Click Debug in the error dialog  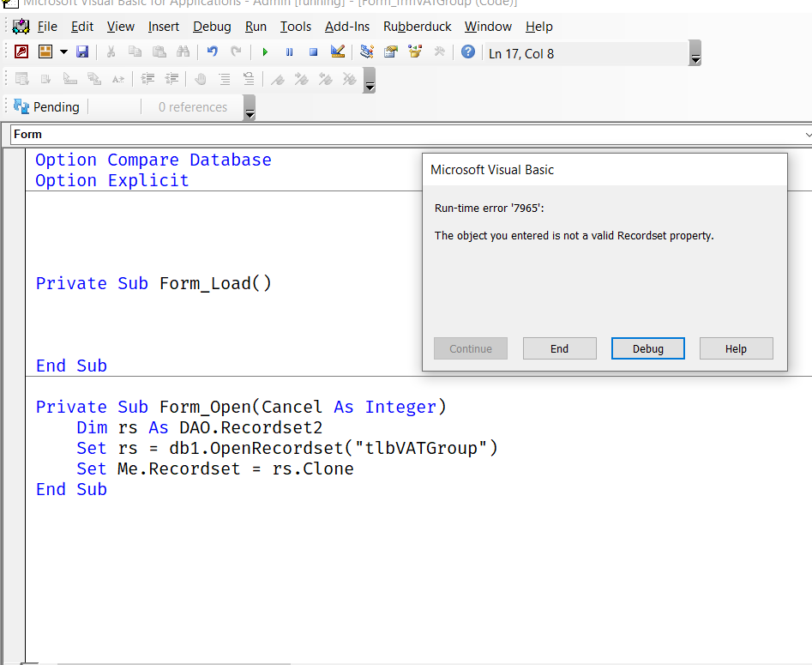pyautogui.click(x=648, y=349)
